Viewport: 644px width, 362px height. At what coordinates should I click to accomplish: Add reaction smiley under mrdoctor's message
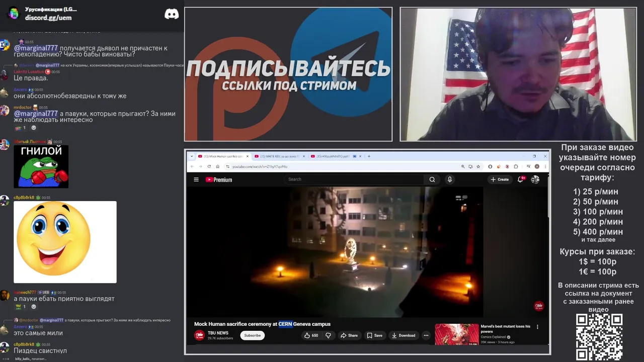point(34,128)
